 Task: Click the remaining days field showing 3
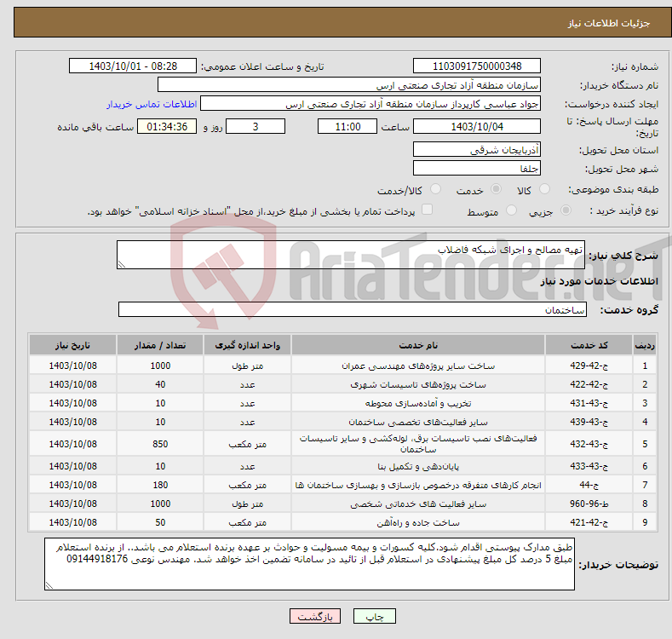click(x=256, y=126)
